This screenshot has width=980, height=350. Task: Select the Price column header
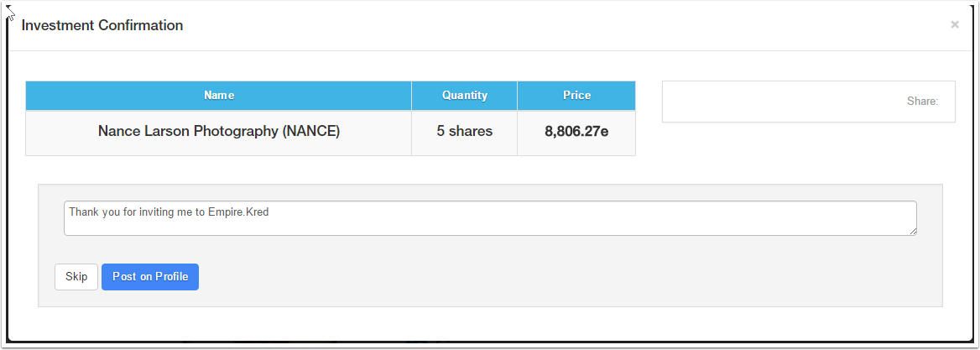576,96
